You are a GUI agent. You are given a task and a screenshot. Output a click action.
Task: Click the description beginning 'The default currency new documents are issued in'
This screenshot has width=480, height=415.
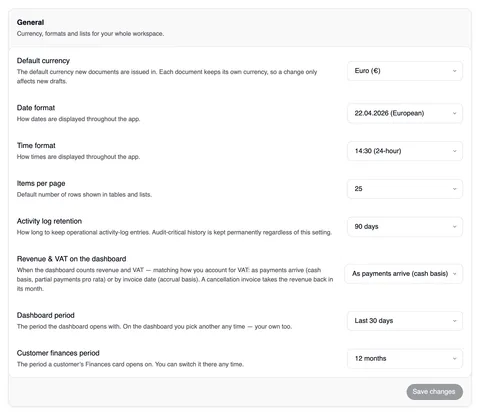(x=167, y=76)
